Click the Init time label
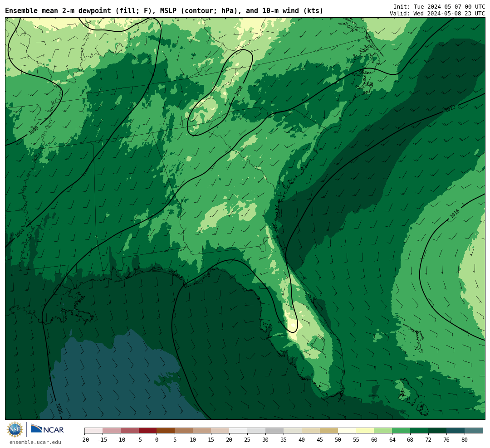Viewport: 490px width, 448px height. tap(439, 6)
